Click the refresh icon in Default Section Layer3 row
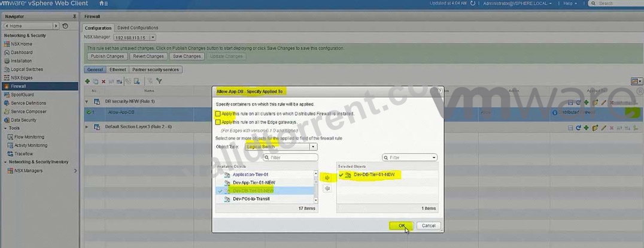Screen dimensions: 644x248 [578, 128]
